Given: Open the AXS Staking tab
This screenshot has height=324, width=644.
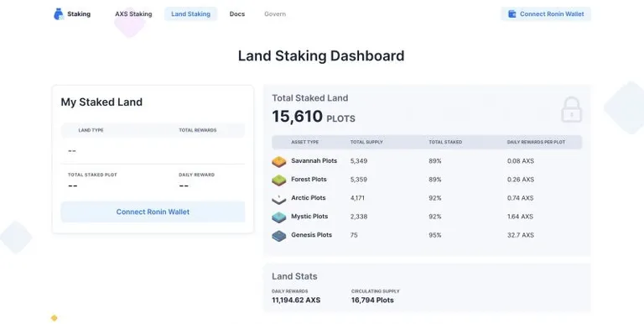Looking at the screenshot, I should 133,14.
